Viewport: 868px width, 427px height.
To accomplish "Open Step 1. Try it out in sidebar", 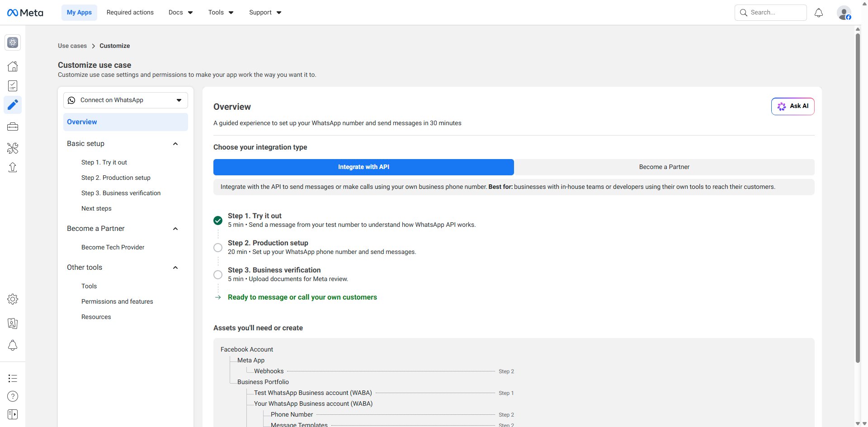I will click(104, 163).
